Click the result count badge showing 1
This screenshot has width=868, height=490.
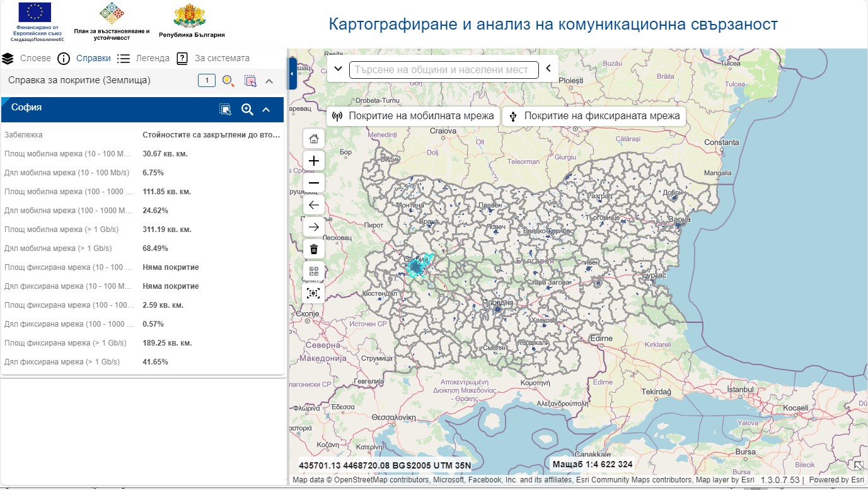pos(207,81)
